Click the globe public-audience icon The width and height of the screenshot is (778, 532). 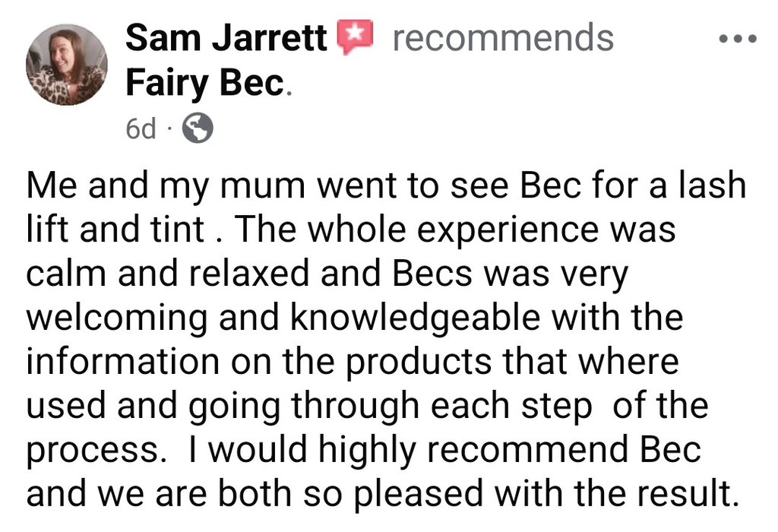pos(198,129)
